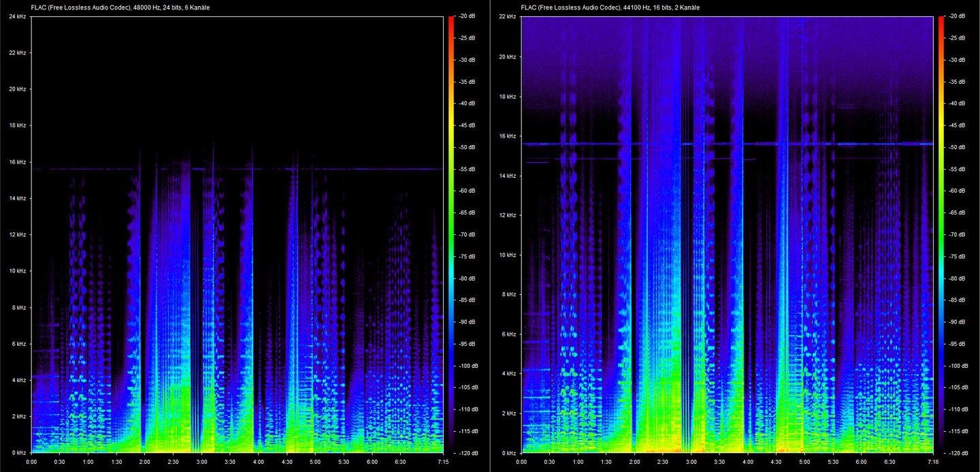Click the left spectrogram's -70 dB scale label
Screen dimensions: 980x472
point(466,234)
